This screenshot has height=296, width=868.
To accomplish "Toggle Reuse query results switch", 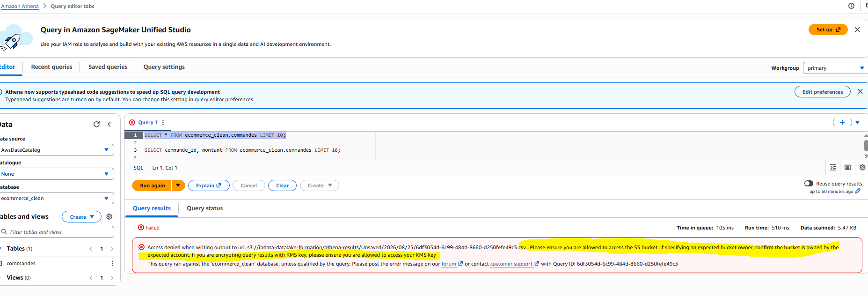I will [x=809, y=184].
